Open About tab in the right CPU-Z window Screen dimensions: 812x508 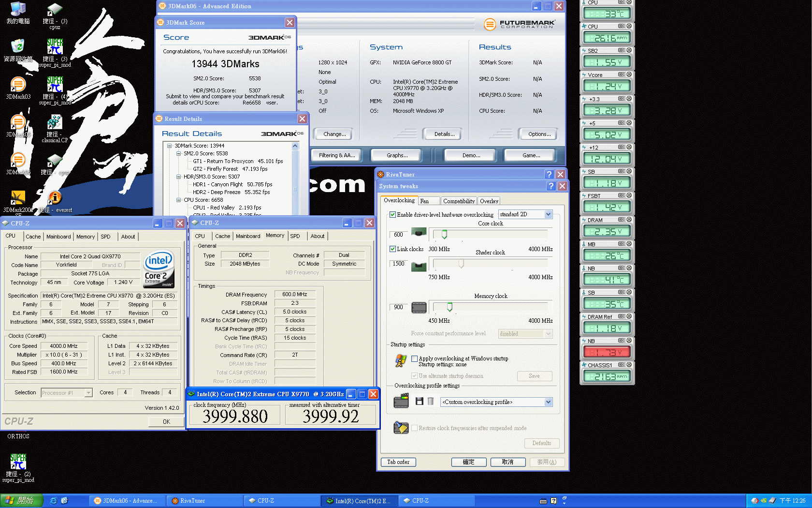[318, 236]
